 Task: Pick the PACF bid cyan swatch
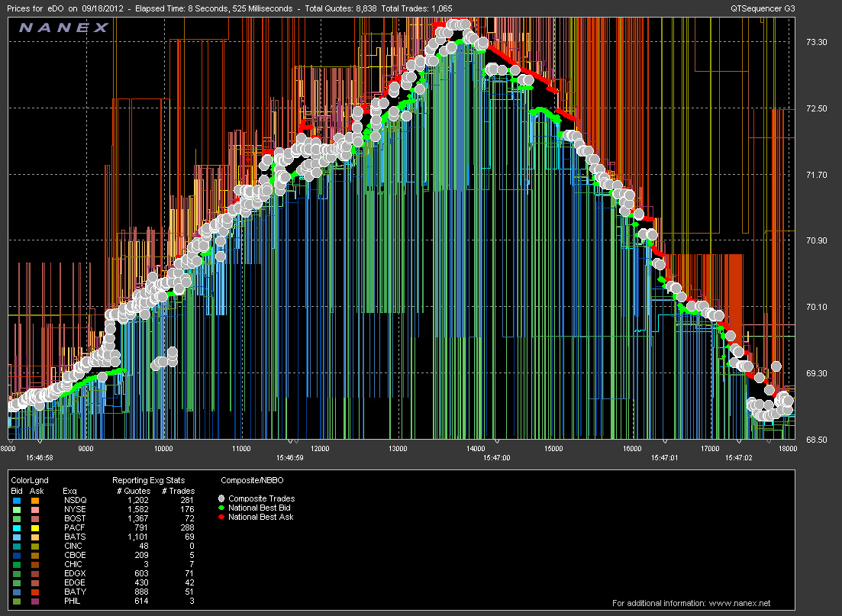[x=17, y=528]
